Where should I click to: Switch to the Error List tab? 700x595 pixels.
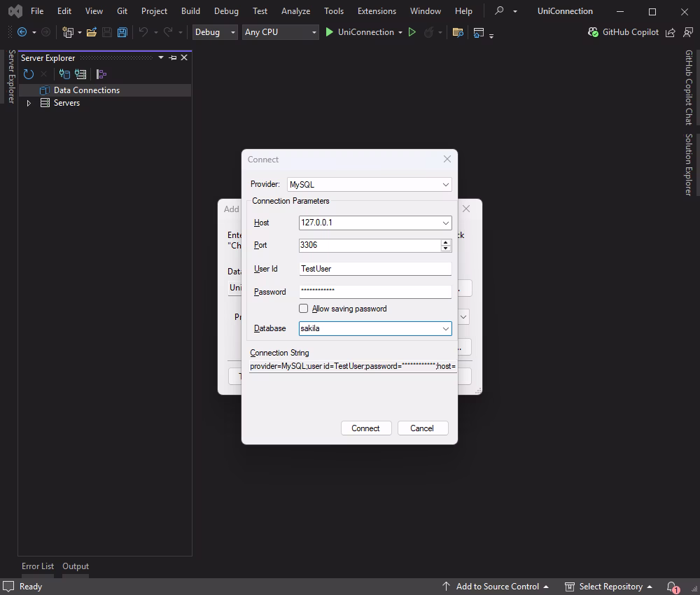(38, 566)
